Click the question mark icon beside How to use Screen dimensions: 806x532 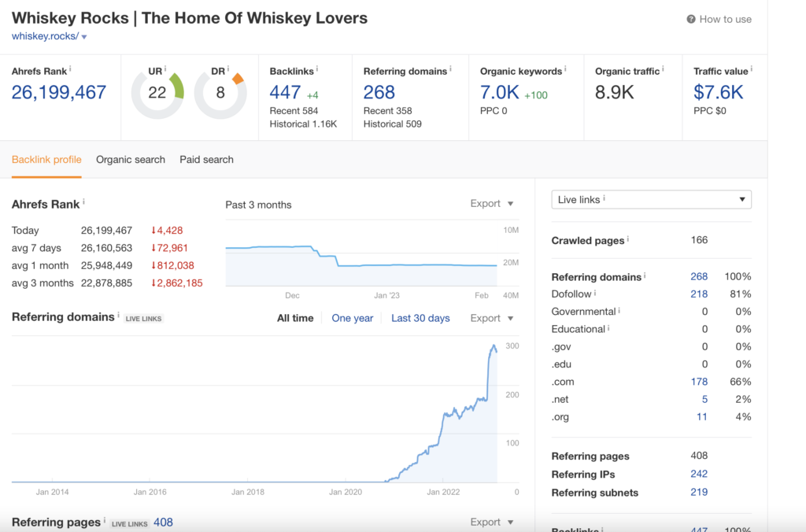coord(691,19)
